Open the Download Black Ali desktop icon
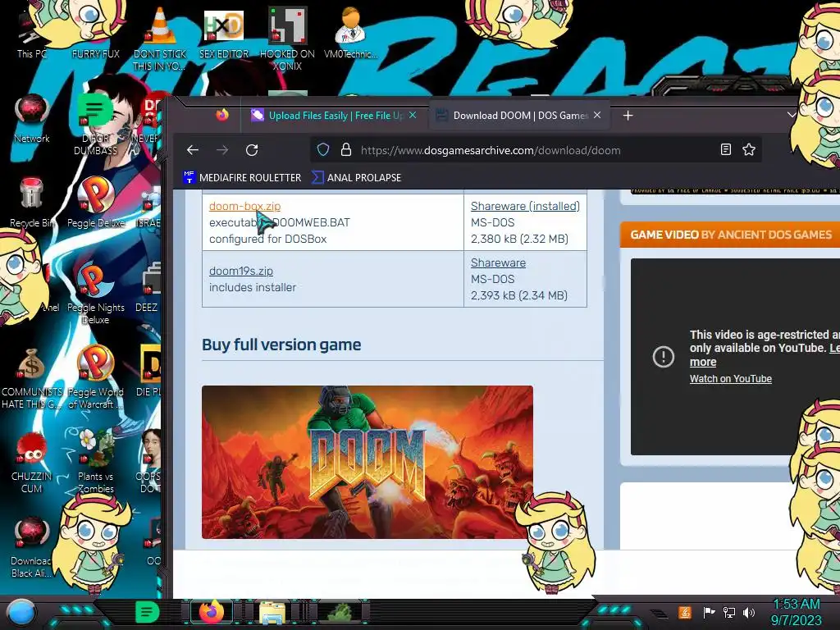The height and width of the screenshot is (630, 840). point(32,547)
